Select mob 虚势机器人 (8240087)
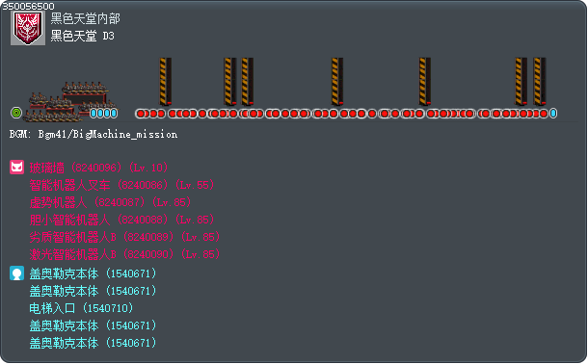The height and width of the screenshot is (364, 588). point(110,202)
